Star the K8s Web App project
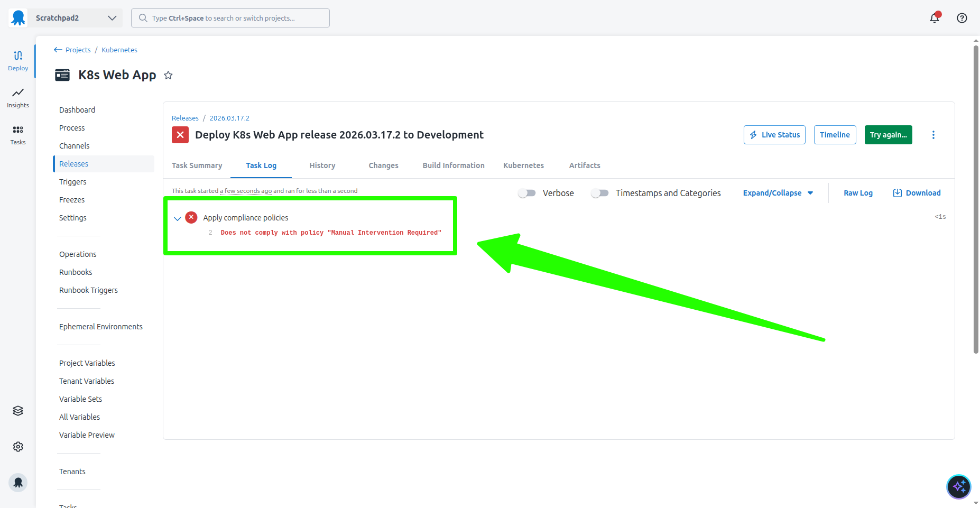980x508 pixels. pyautogui.click(x=168, y=75)
